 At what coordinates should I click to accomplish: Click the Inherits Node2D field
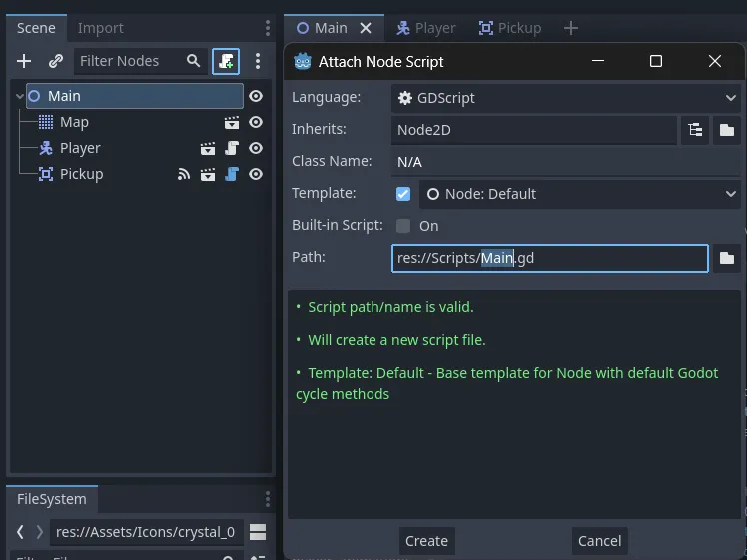click(x=533, y=130)
